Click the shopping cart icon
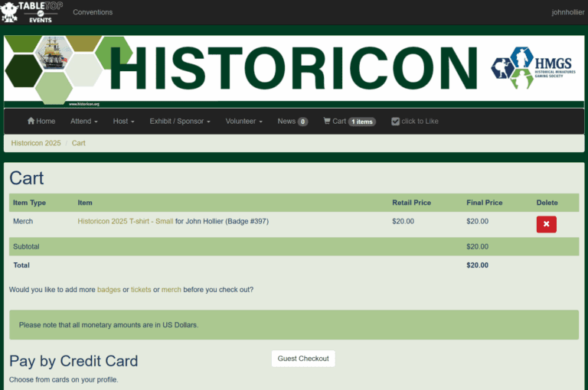 pos(327,122)
